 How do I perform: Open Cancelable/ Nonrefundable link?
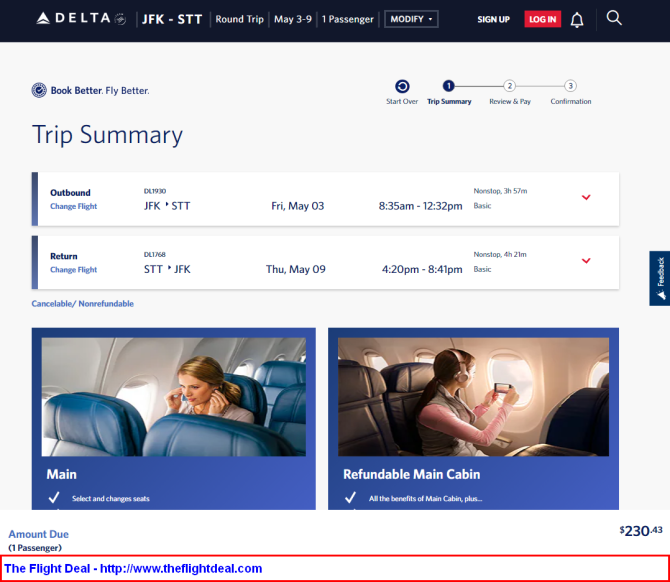[82, 304]
